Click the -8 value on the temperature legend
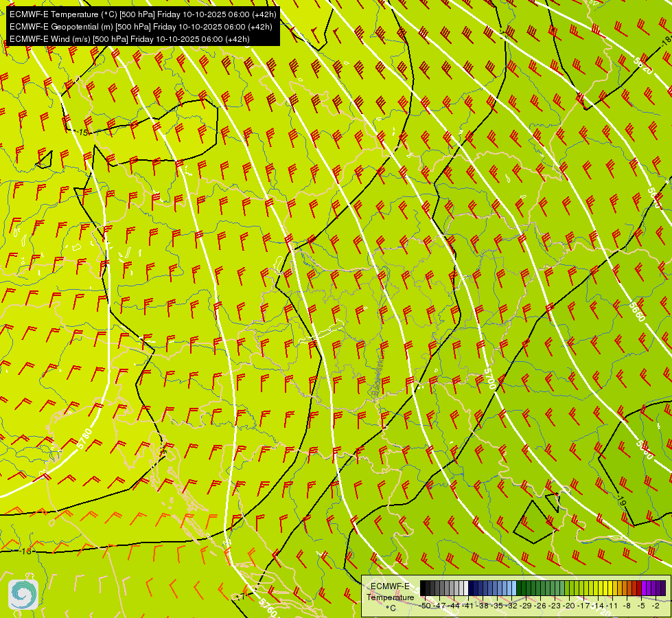This screenshot has height=618, width=672. (627, 606)
